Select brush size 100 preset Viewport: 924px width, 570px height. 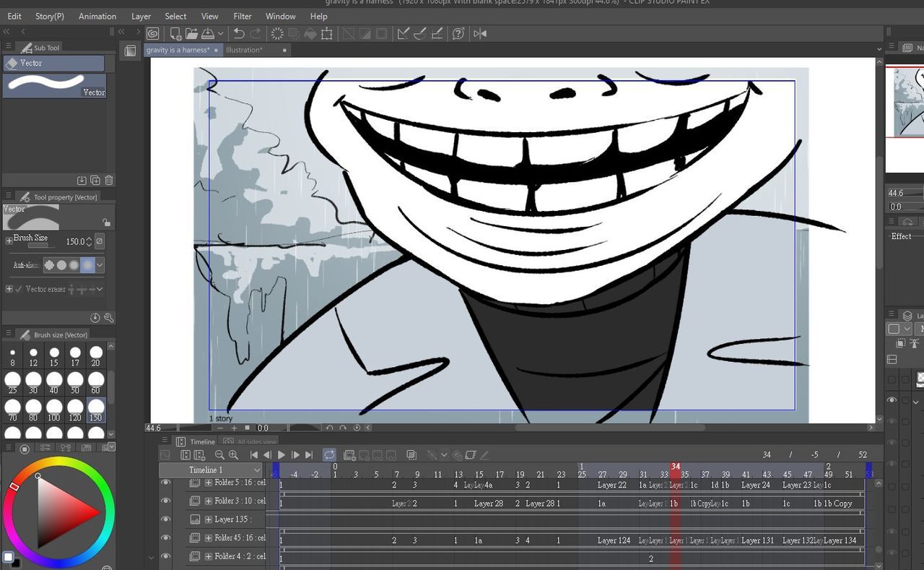tap(53, 409)
